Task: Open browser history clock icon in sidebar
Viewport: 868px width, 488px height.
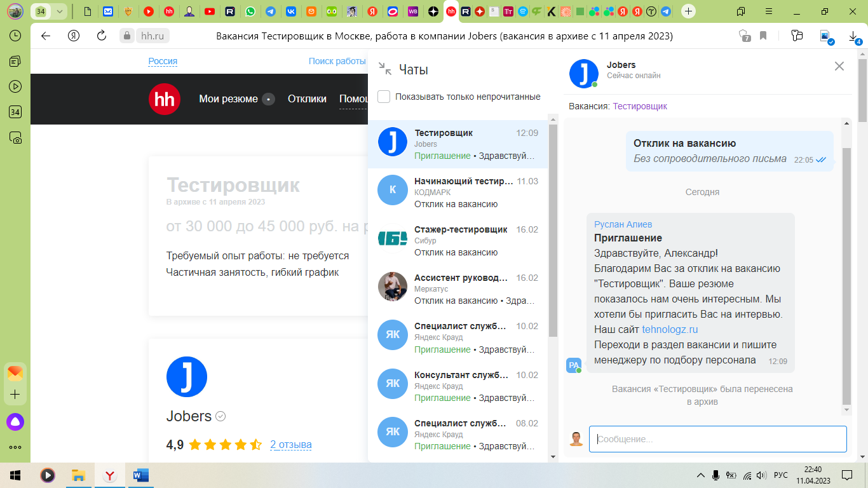Action: point(15,36)
